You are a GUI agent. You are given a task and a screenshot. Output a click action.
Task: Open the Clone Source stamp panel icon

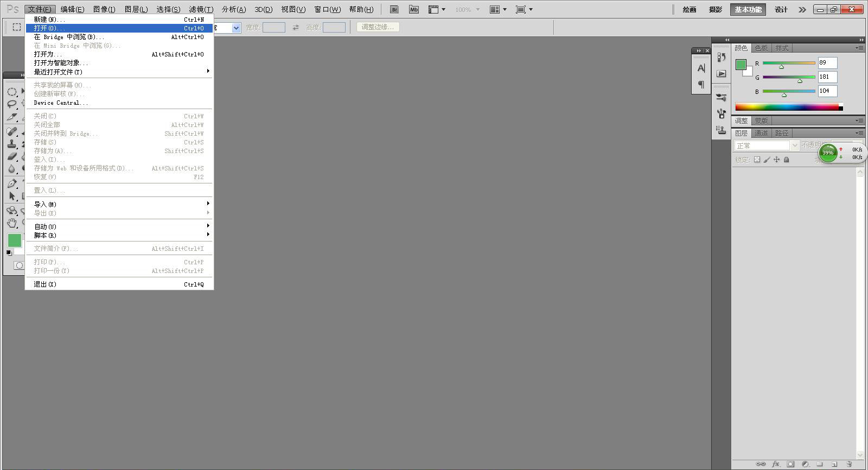tap(721, 130)
